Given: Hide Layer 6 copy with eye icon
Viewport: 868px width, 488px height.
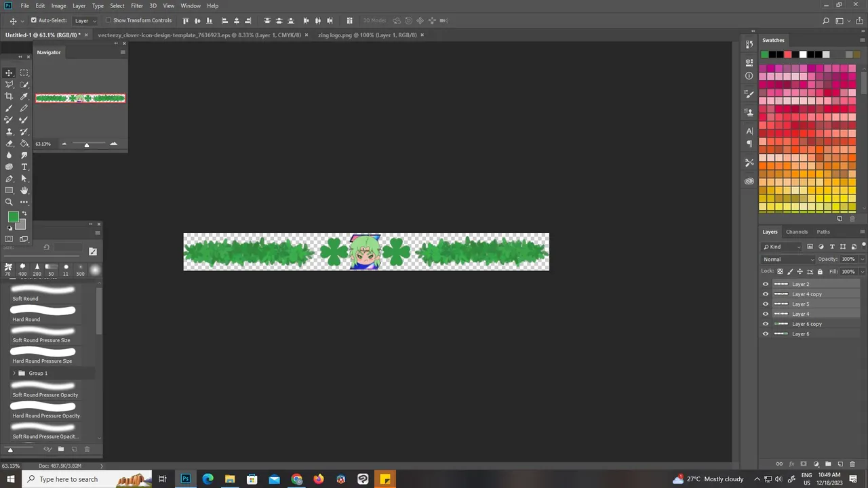Looking at the screenshot, I should point(766,324).
